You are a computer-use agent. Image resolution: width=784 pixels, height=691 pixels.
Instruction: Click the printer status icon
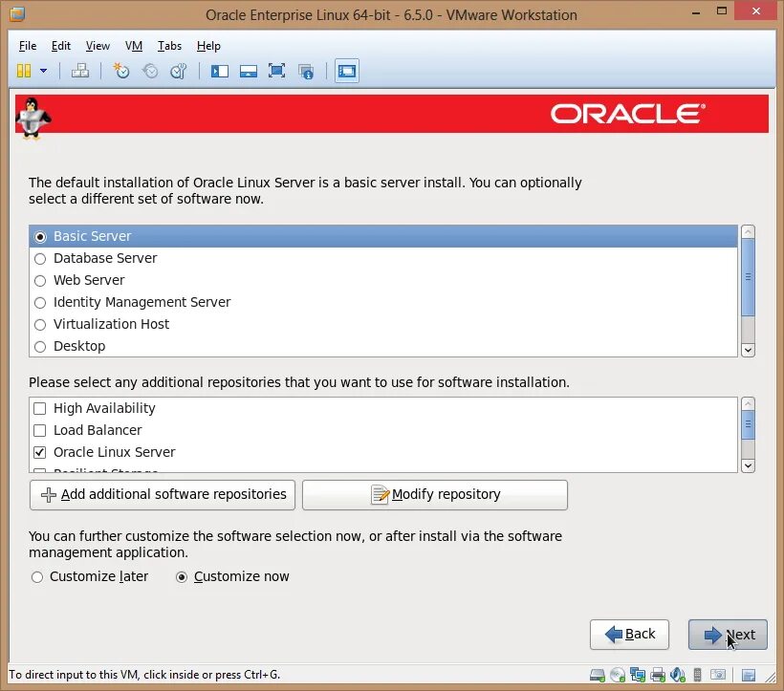(x=658, y=675)
